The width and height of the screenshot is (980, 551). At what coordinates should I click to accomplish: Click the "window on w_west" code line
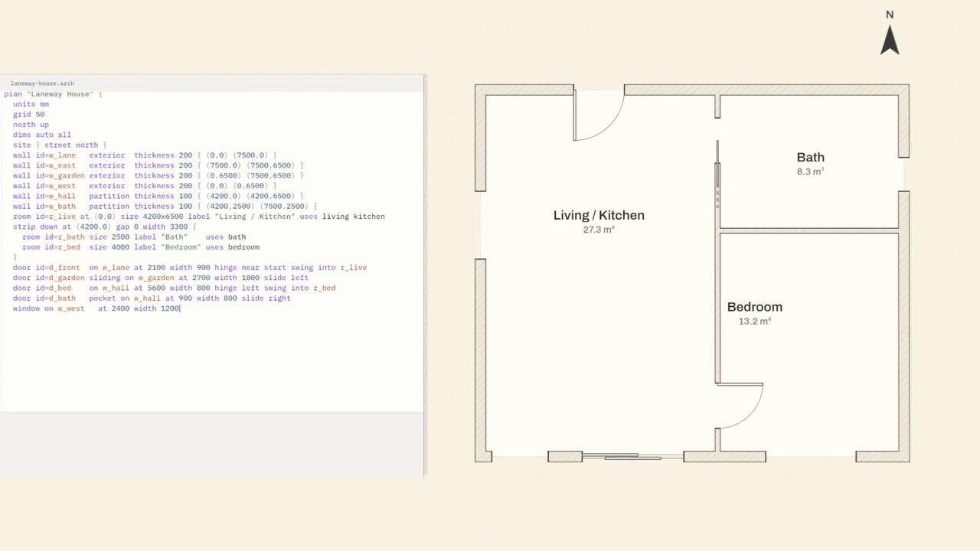[96, 308]
